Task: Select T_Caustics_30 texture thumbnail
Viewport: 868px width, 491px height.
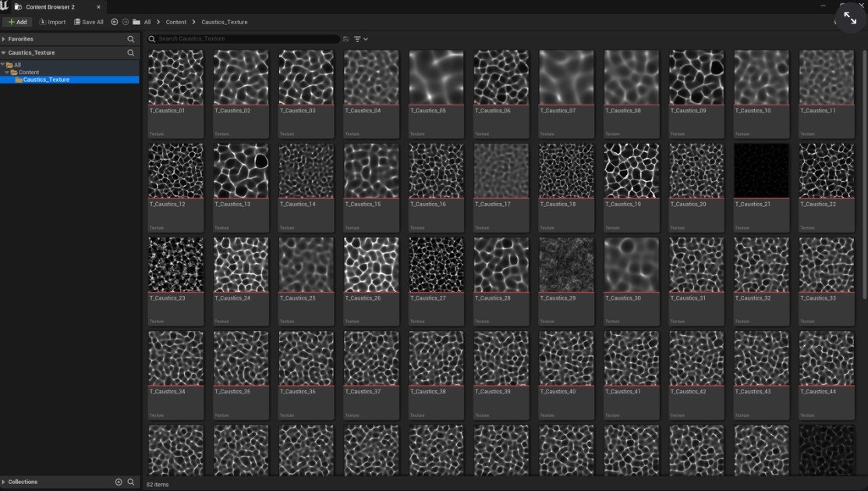Action: point(632,265)
